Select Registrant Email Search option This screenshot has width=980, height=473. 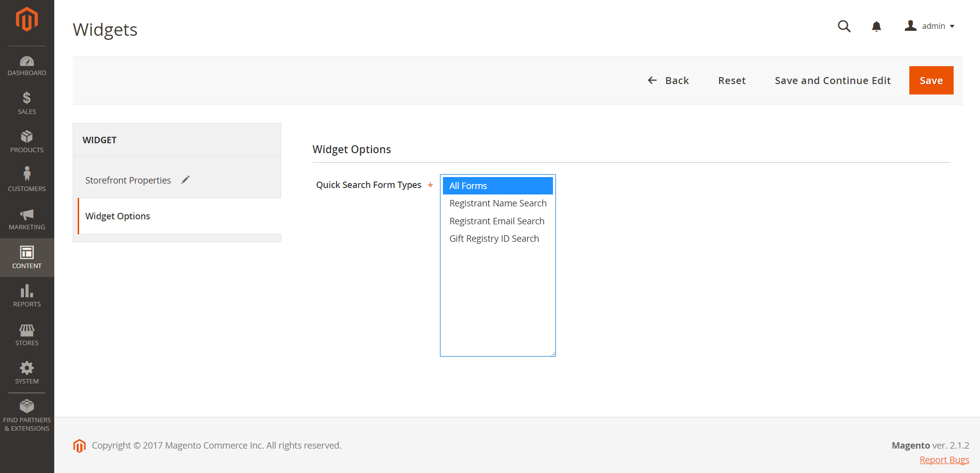498,221
